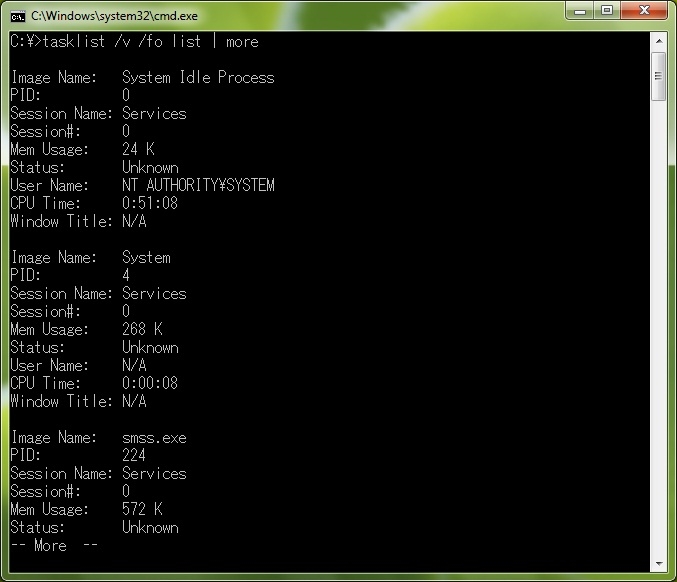Viewport: 677px width, 582px height.
Task: Click the PID value '4'
Action: point(126,275)
